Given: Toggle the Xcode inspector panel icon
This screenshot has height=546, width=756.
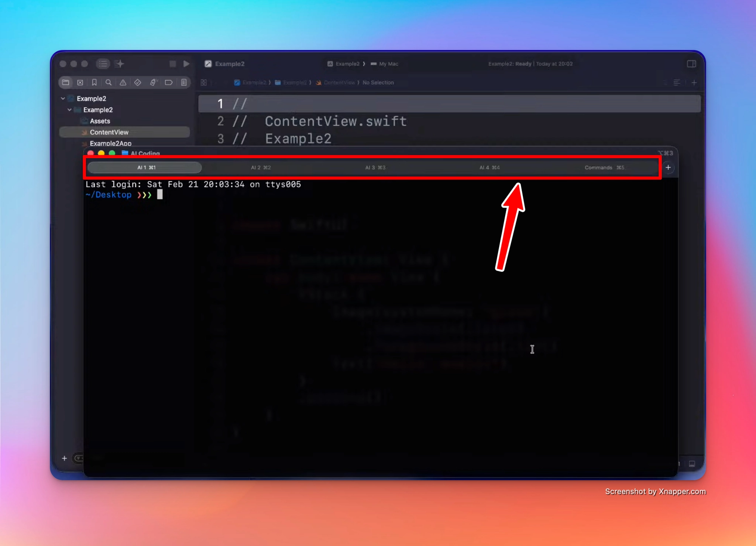Looking at the screenshot, I should [x=691, y=64].
